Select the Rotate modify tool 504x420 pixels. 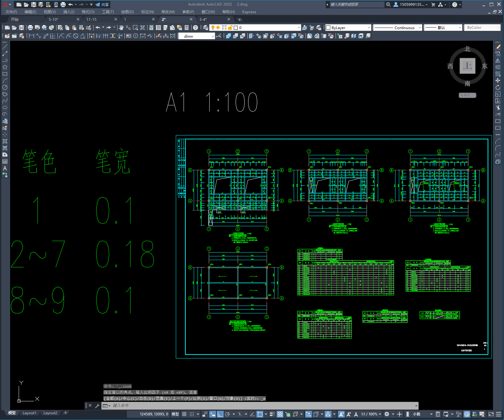point(498,87)
